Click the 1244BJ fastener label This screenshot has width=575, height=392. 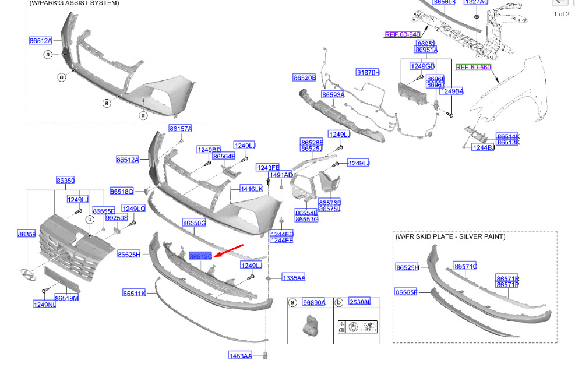click(484, 147)
